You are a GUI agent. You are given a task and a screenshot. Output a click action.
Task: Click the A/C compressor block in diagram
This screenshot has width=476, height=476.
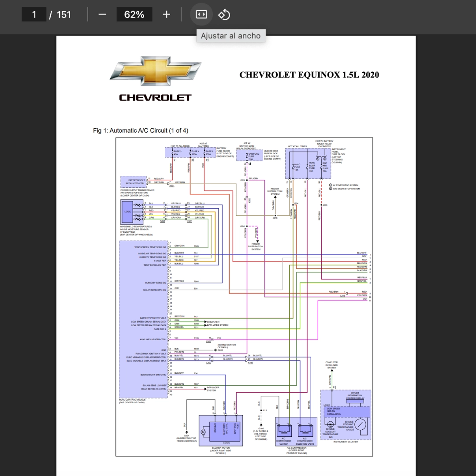click(296, 431)
